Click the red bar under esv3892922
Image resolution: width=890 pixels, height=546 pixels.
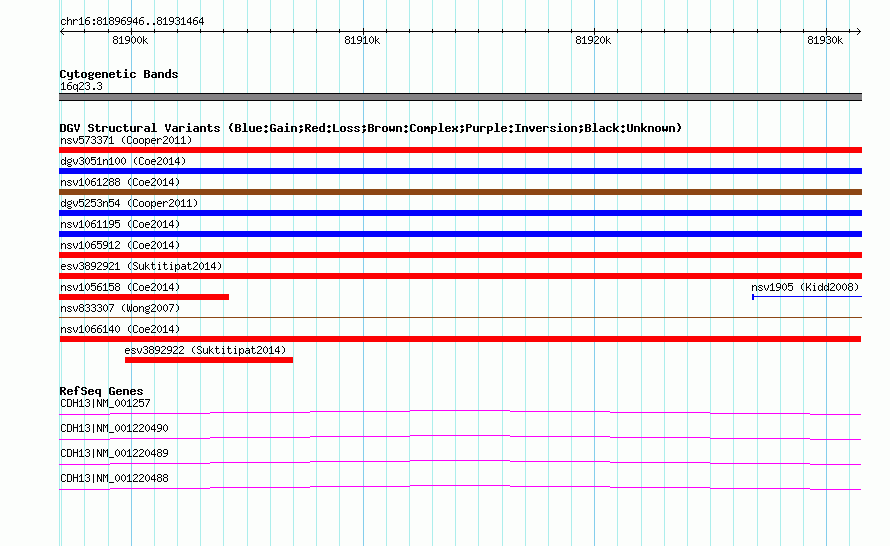click(209, 360)
